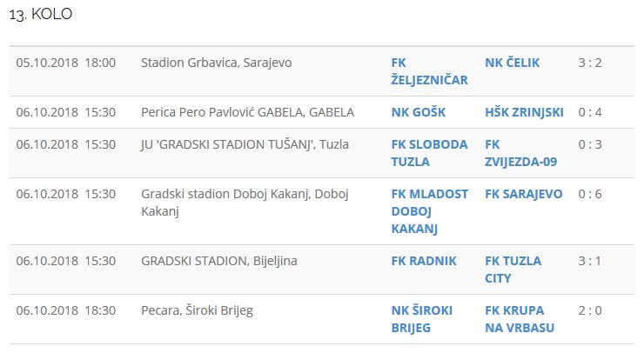Viewport: 644px width, 353px height.
Task: Click the 0 : 6 match score
Action: 590,194
